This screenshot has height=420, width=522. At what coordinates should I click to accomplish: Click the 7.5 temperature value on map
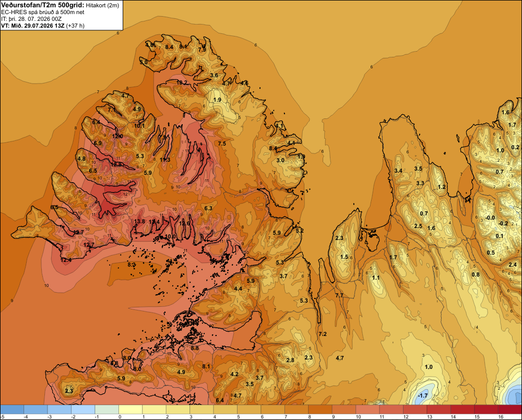[222, 143]
